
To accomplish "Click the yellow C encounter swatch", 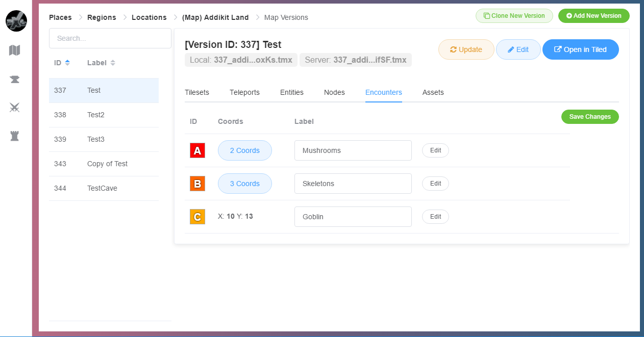I will click(x=197, y=217).
